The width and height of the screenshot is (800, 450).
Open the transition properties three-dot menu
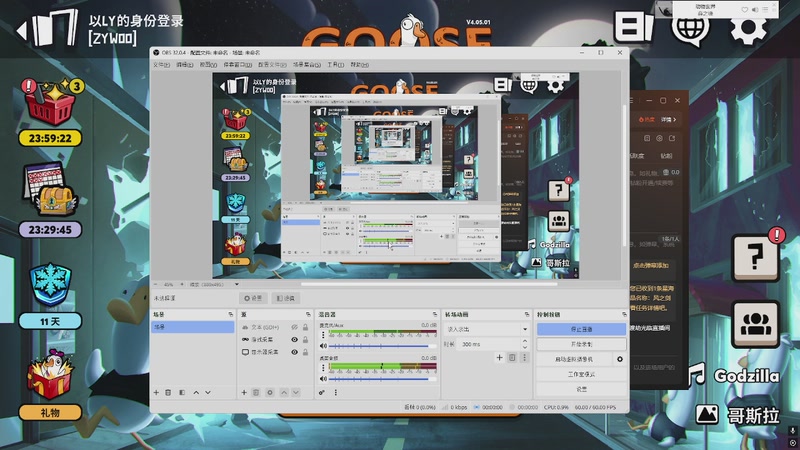[x=524, y=358]
